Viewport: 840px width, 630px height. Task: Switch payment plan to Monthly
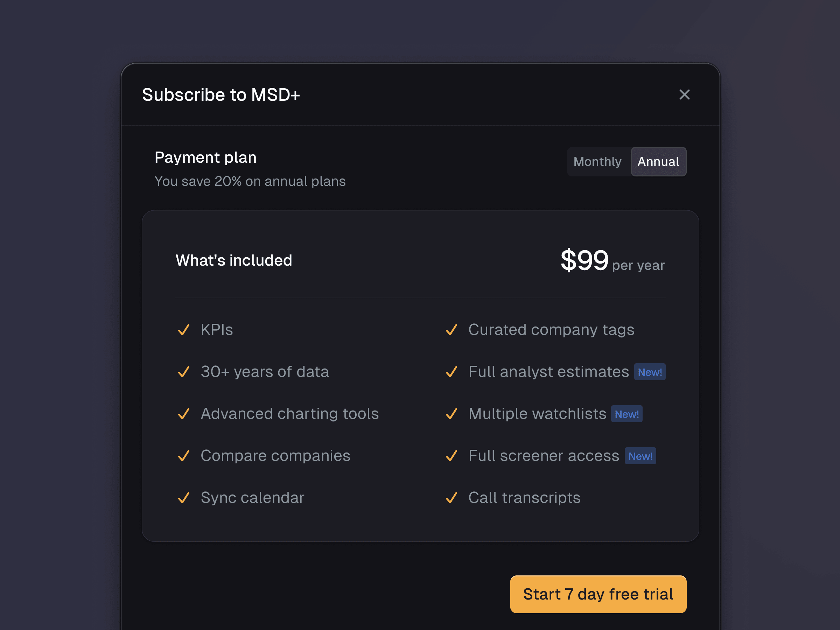(x=597, y=162)
